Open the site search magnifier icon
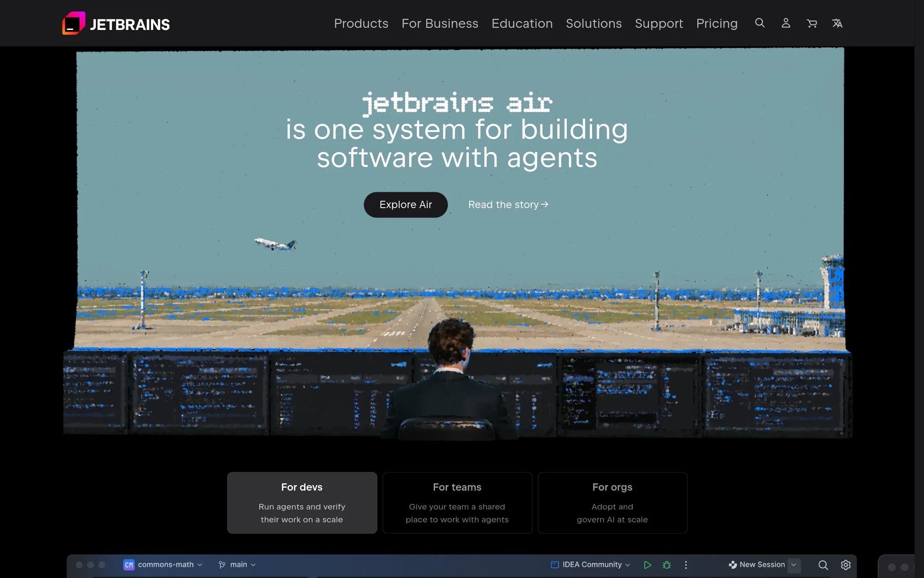The width and height of the screenshot is (924, 578). tap(760, 23)
